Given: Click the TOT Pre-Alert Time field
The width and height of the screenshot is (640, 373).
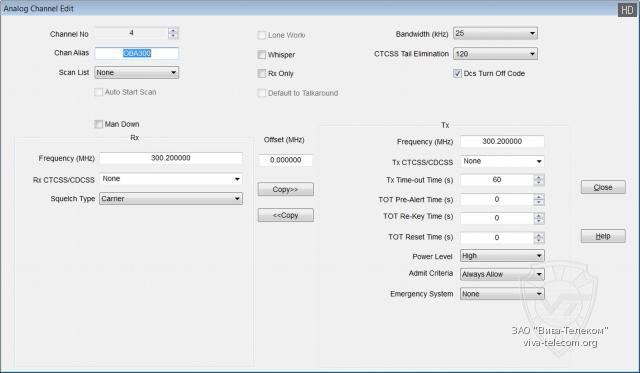Looking at the screenshot, I should (x=497, y=200).
